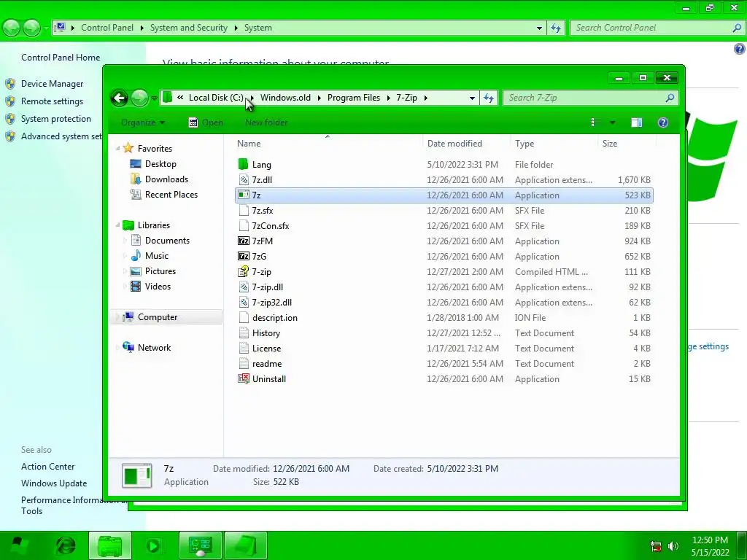Go to Control Panel Home
Viewport: 747px width, 560px height.
click(61, 58)
